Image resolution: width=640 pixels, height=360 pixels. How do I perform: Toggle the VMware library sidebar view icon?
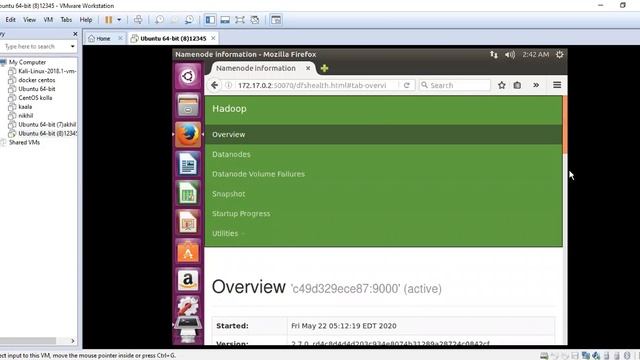point(210,20)
